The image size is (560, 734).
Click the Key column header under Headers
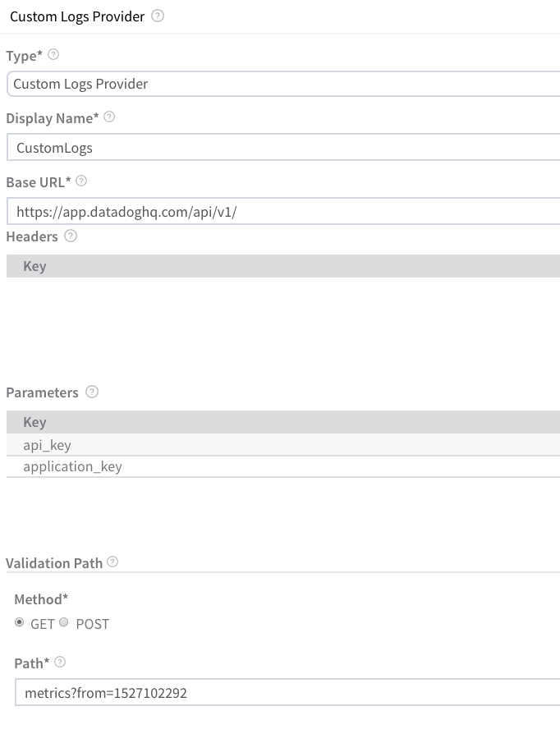pos(34,266)
